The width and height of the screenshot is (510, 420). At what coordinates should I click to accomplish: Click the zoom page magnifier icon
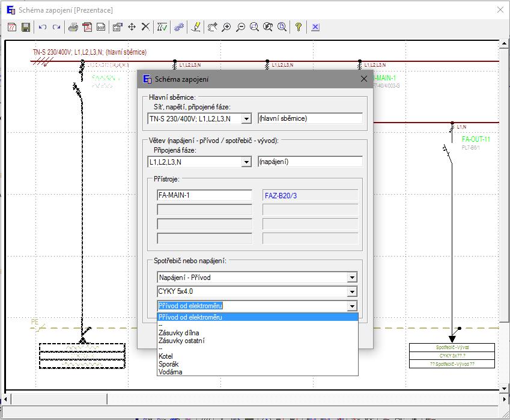[x=282, y=27]
